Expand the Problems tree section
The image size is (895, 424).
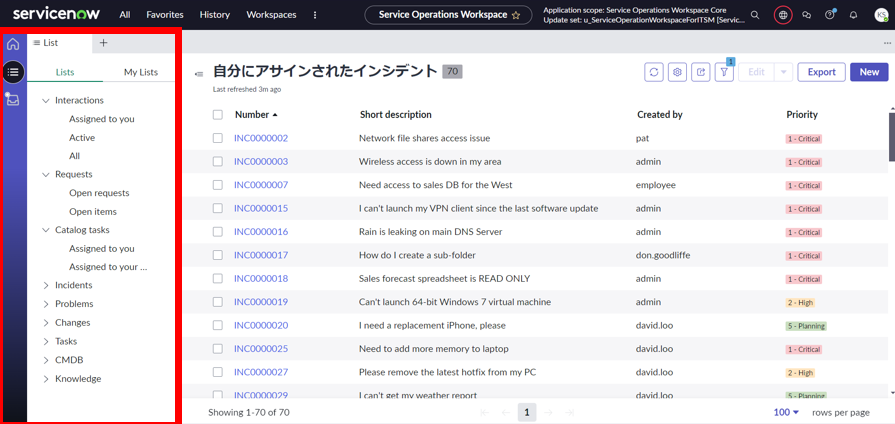point(46,304)
